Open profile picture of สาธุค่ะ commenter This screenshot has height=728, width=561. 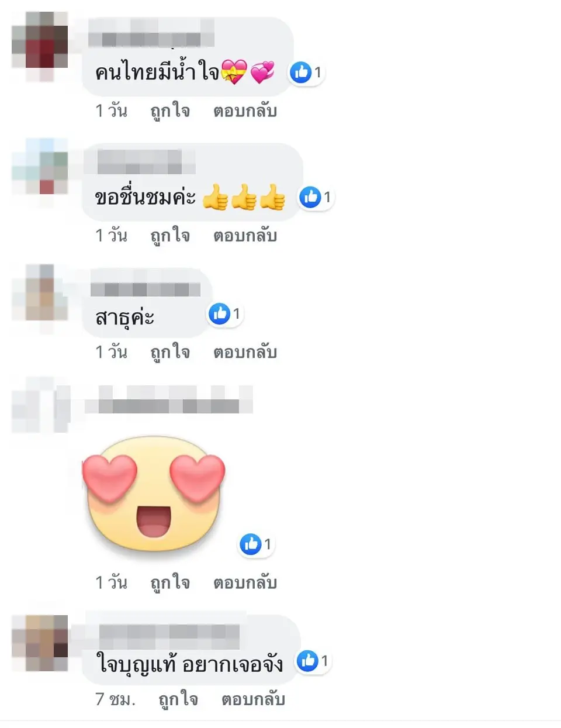pyautogui.click(x=40, y=292)
